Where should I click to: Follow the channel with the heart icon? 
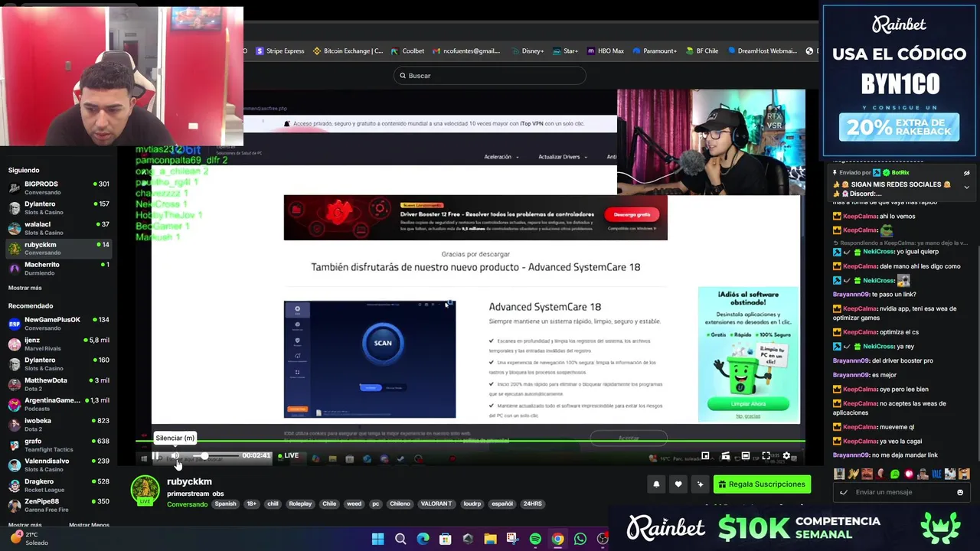pyautogui.click(x=678, y=484)
